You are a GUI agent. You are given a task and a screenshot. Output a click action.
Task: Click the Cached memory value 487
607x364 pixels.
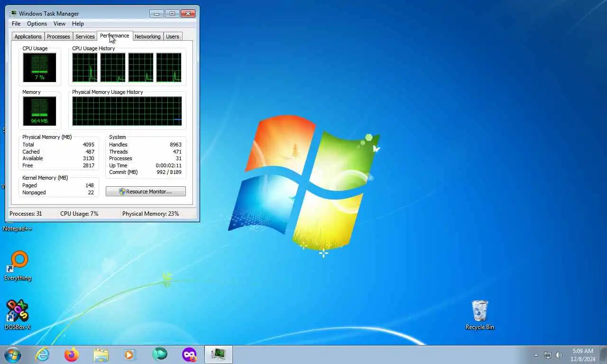90,152
